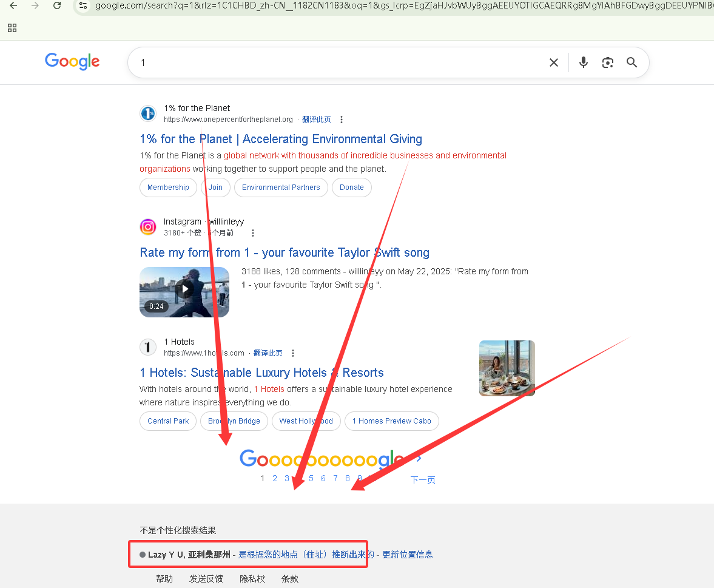Translate the 1hotels.com page
The image size is (714, 588).
(x=268, y=353)
